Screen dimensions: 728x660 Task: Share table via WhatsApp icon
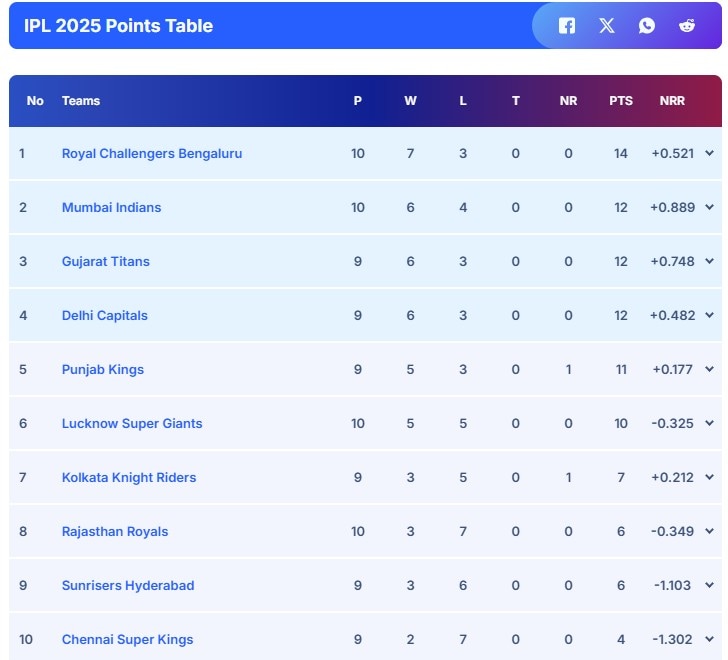point(647,26)
